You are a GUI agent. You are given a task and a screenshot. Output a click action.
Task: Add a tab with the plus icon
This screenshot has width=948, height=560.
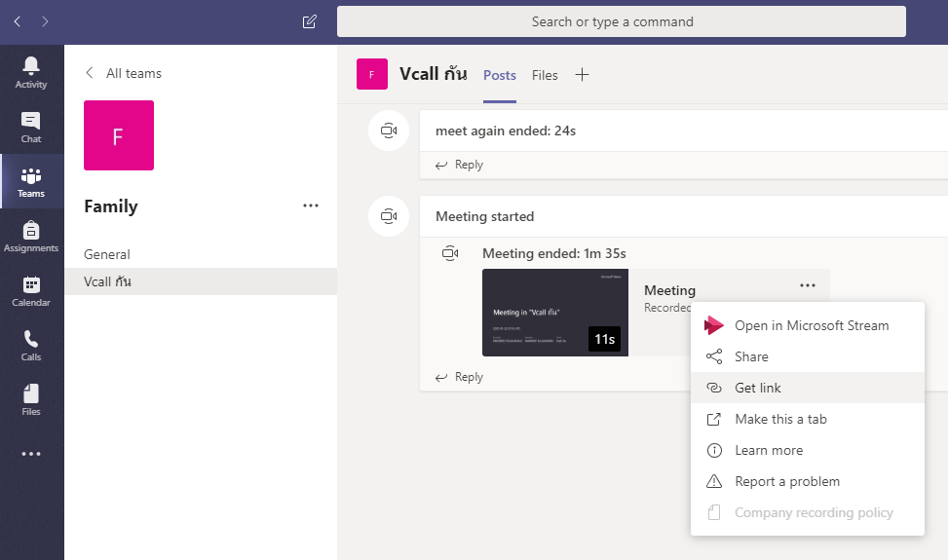click(582, 74)
